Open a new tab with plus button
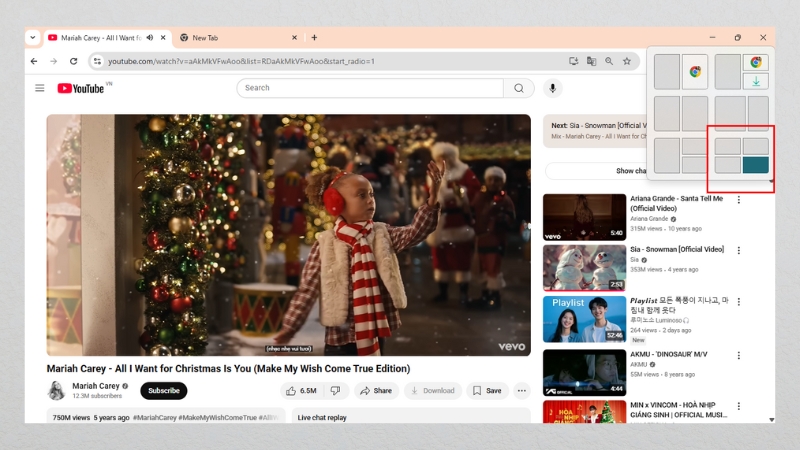800x450 pixels. [x=314, y=38]
